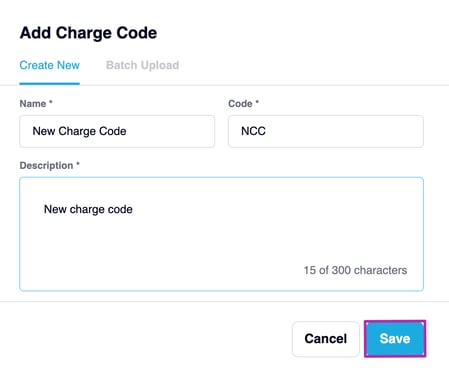Click the required asterisk beside Code
This screenshot has width=449, height=372.
[257, 102]
